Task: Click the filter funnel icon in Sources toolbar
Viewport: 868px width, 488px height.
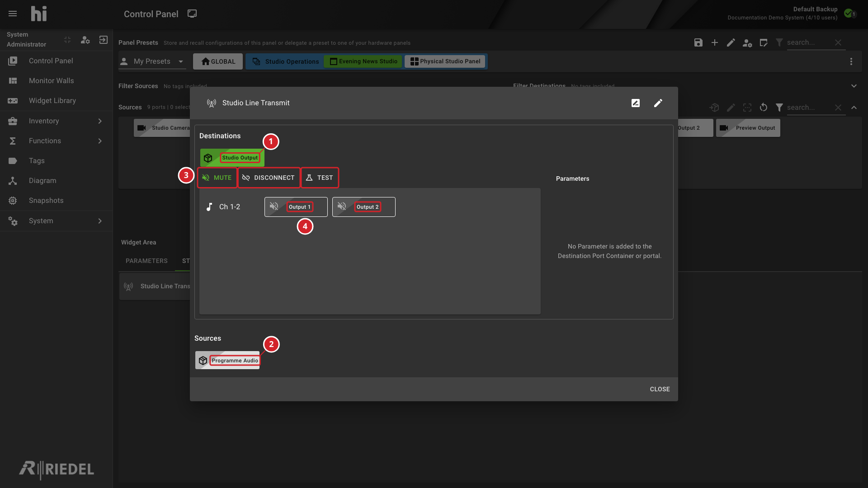Action: coord(779,108)
